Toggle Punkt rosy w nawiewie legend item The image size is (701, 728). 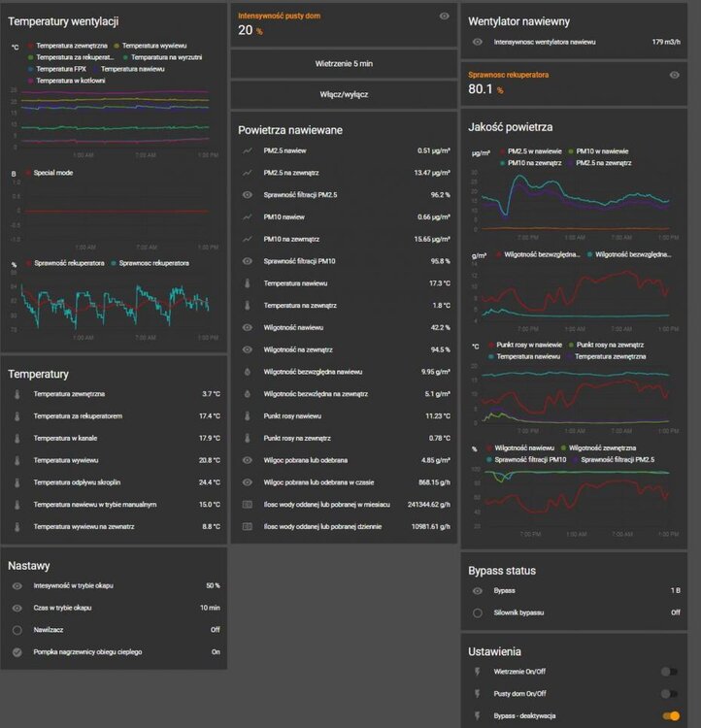click(530, 345)
